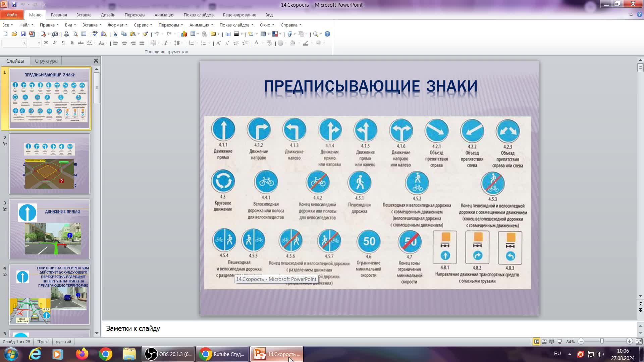The image size is (644, 362).
Task: Select slide 3 thumbnail Движение прямо
Action: point(49,229)
